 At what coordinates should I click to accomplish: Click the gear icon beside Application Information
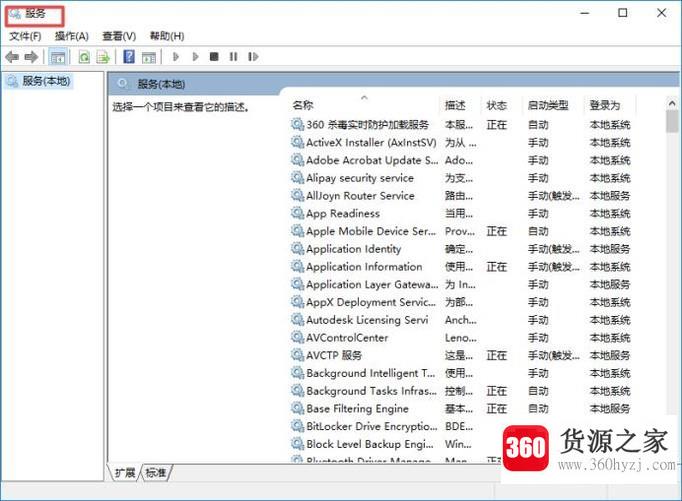coord(297,266)
